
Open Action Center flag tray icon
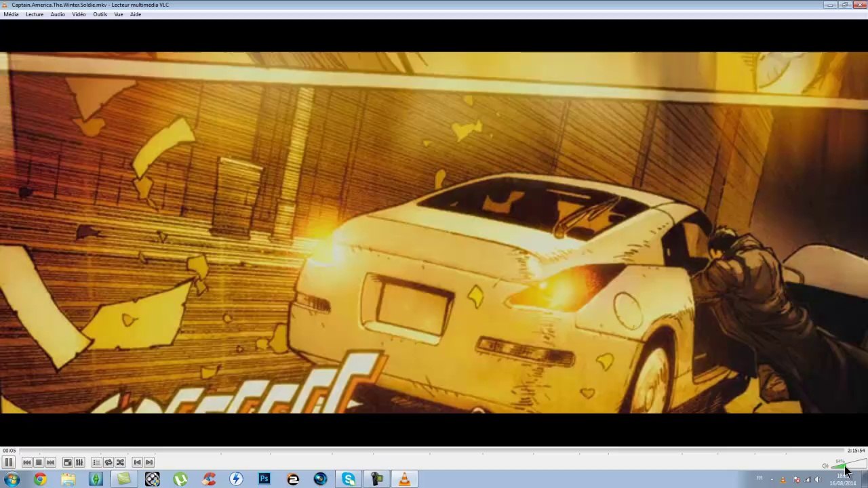click(x=796, y=480)
